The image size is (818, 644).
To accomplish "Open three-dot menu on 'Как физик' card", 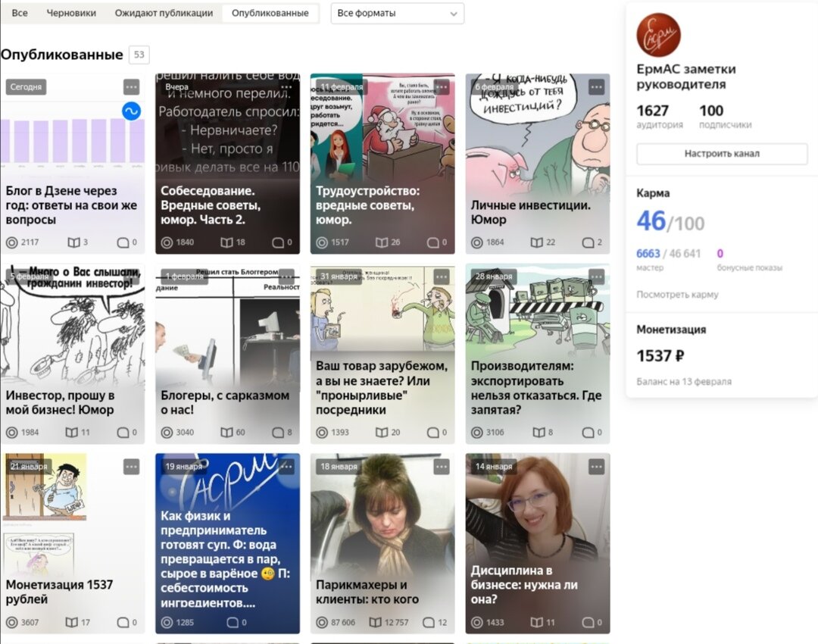I will pyautogui.click(x=286, y=467).
